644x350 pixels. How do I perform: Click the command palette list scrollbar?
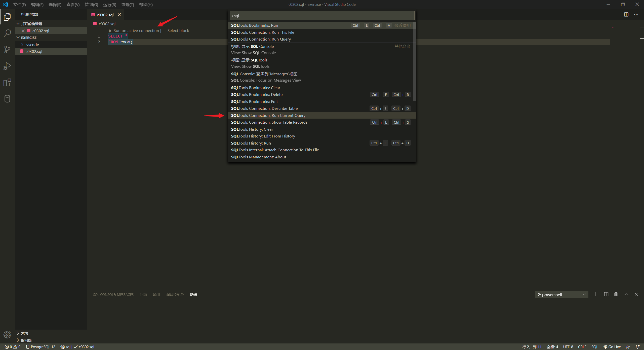pyautogui.click(x=415, y=61)
